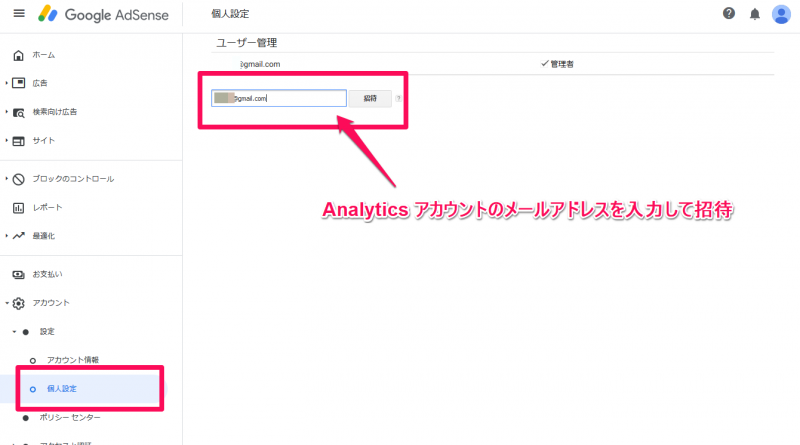This screenshot has width=800, height=445.
Task: Open the help question mark icon
Action: tap(729, 14)
